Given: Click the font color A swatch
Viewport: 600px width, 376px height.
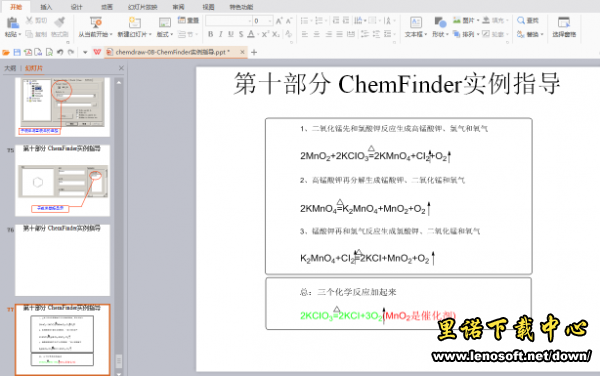Looking at the screenshot, I should point(251,34).
